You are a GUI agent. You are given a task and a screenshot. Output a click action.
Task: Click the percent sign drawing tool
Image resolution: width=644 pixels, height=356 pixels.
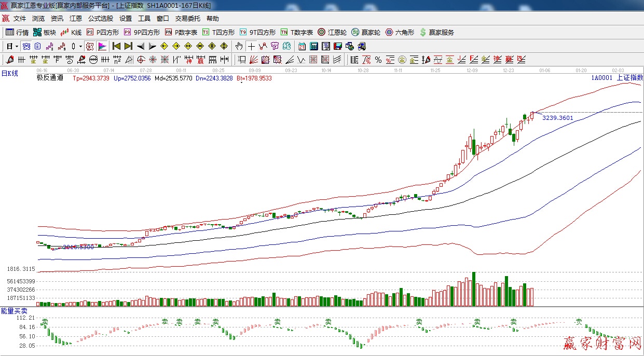point(378,60)
